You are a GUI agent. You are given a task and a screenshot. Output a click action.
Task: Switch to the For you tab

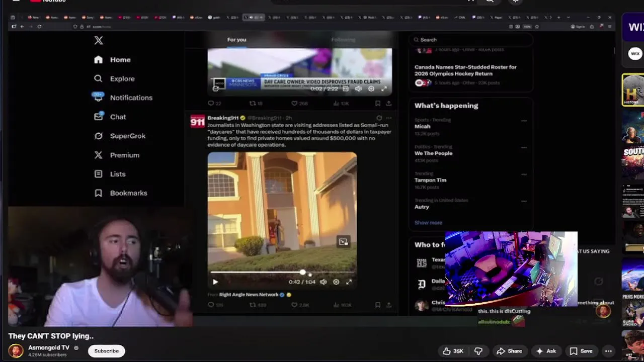click(x=236, y=40)
